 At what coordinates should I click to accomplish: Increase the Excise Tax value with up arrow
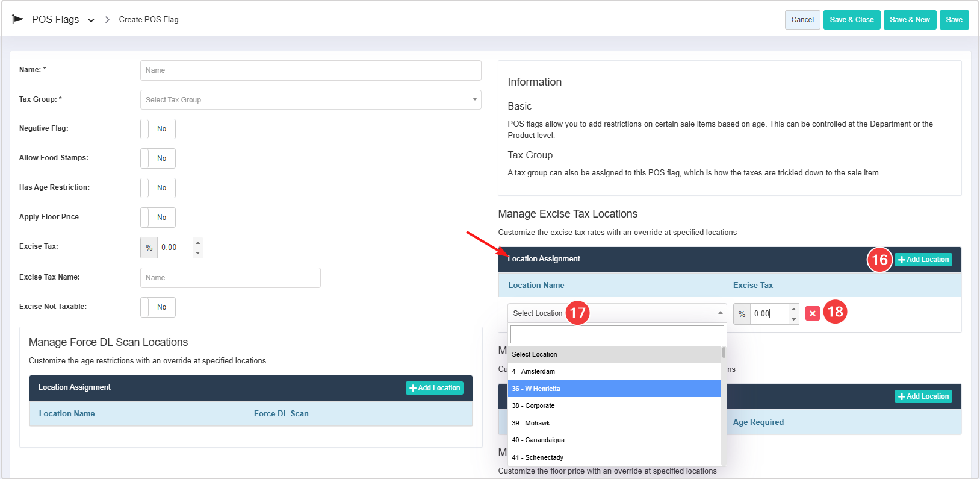197,243
